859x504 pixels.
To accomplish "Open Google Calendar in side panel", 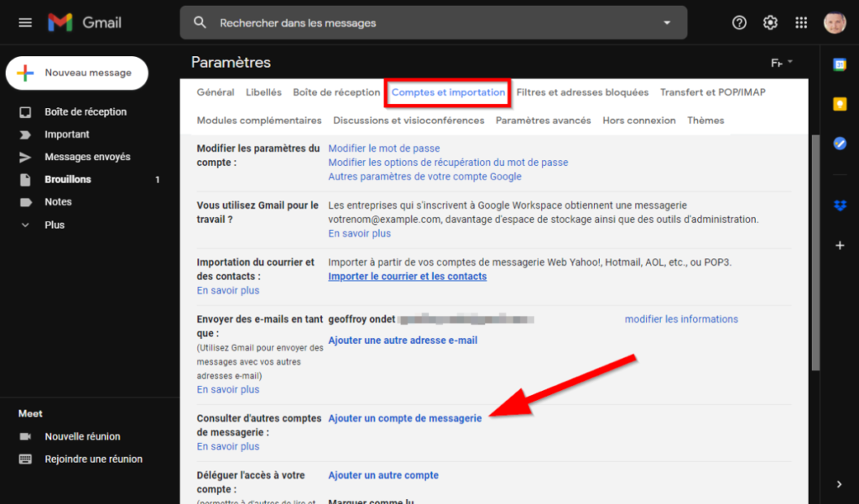I will (840, 65).
